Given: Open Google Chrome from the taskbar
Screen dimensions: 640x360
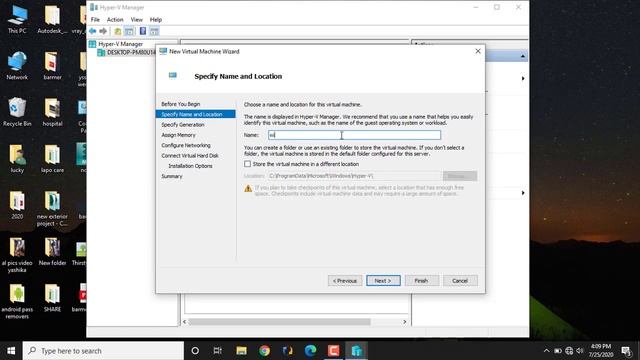Looking at the screenshot, I should tap(264, 351).
